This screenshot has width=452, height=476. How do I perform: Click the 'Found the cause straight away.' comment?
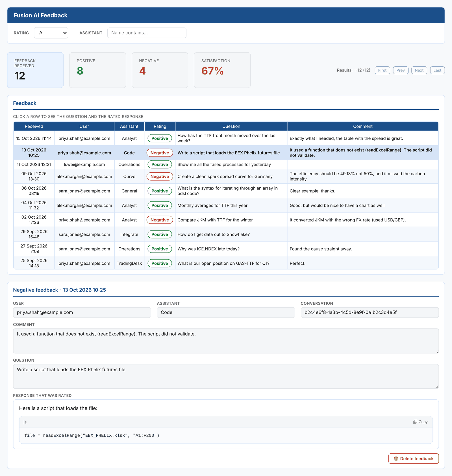[x=321, y=249]
